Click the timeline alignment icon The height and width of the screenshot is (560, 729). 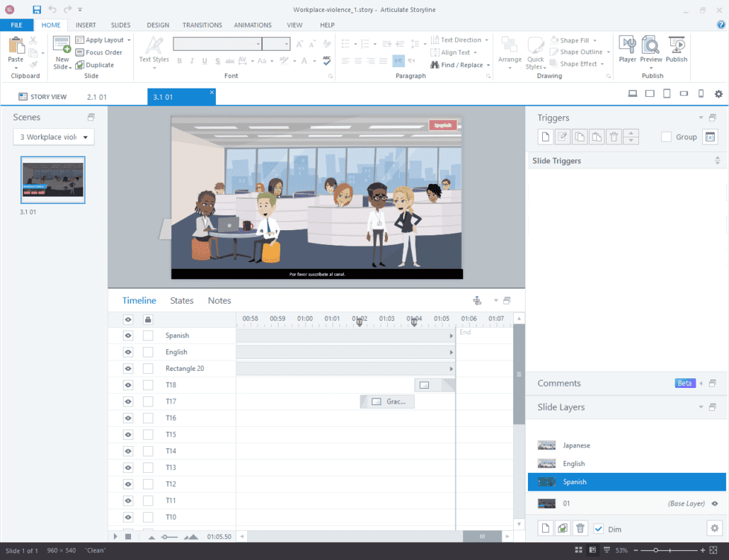[x=477, y=300]
